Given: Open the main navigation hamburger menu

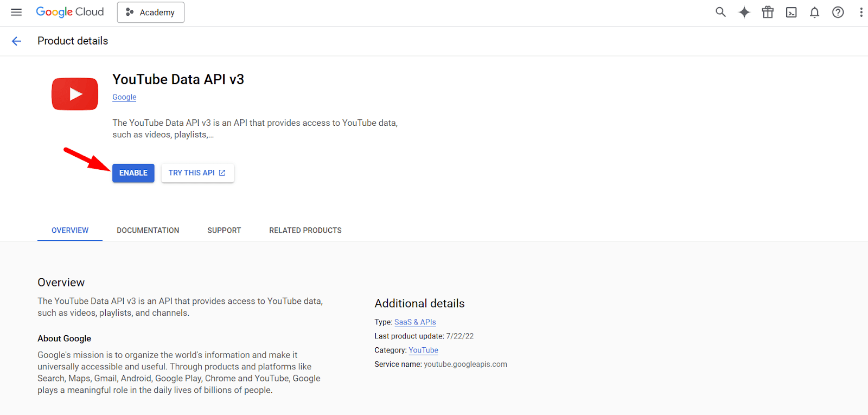Looking at the screenshot, I should click(x=16, y=12).
